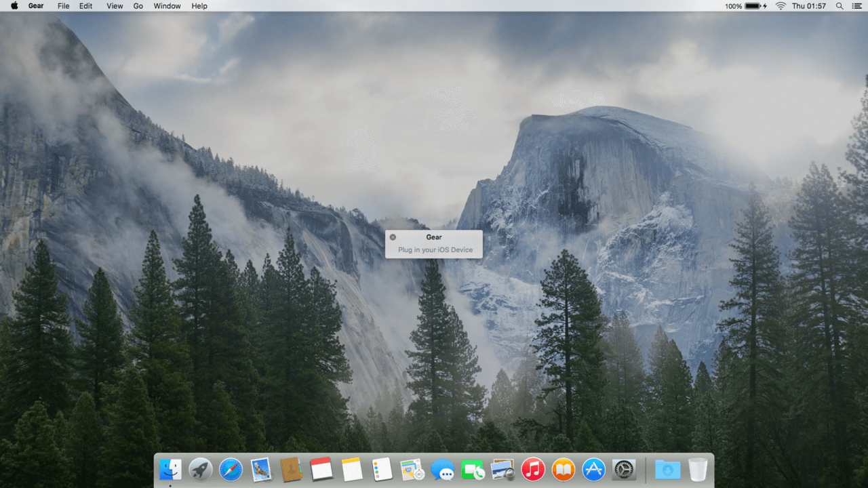
Task: Open Spotlight search in the menu bar
Action: (840, 5)
